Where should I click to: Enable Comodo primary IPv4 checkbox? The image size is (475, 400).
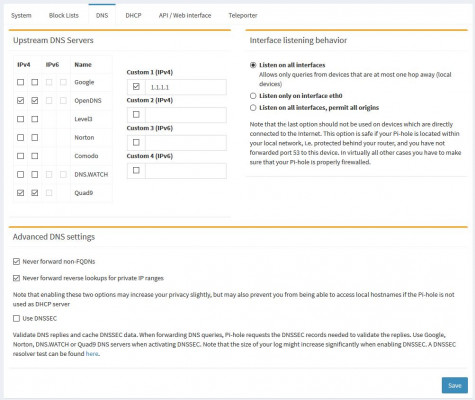(x=21, y=156)
